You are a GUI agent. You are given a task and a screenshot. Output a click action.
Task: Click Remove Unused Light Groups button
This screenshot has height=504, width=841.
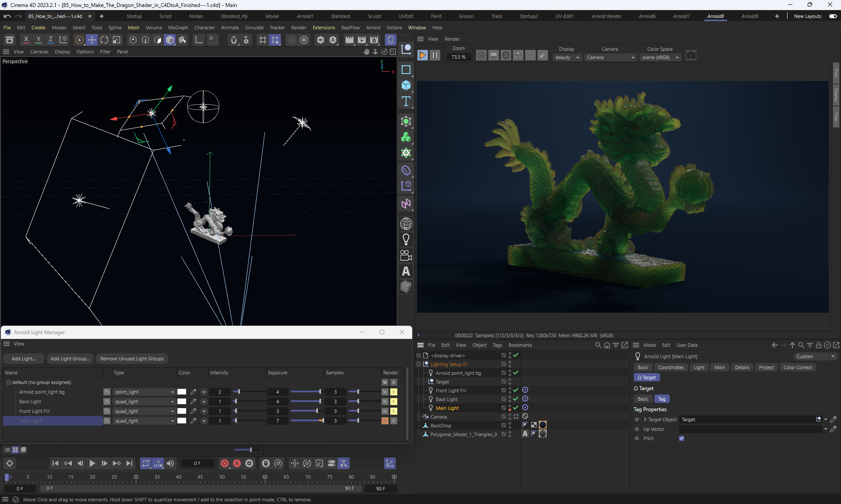click(131, 359)
